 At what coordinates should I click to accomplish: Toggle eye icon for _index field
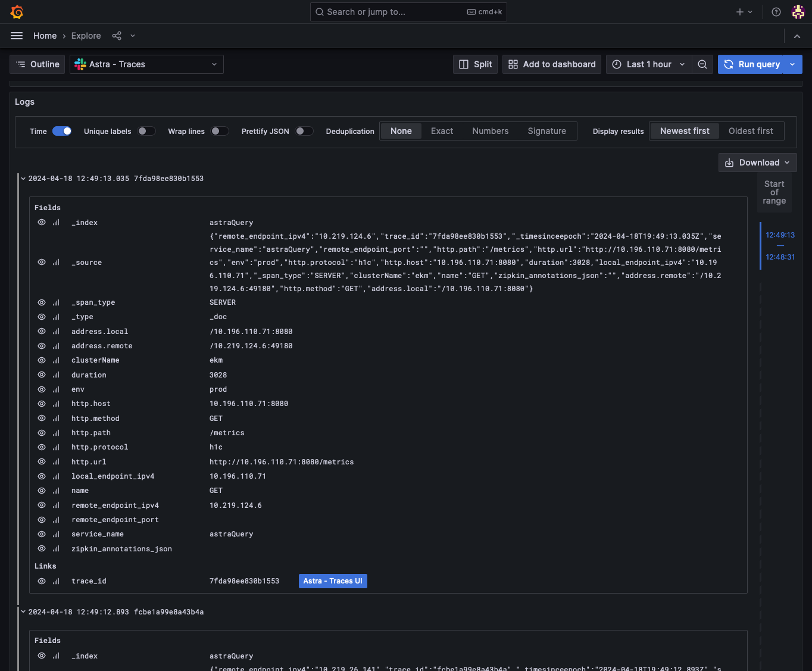[x=42, y=223]
